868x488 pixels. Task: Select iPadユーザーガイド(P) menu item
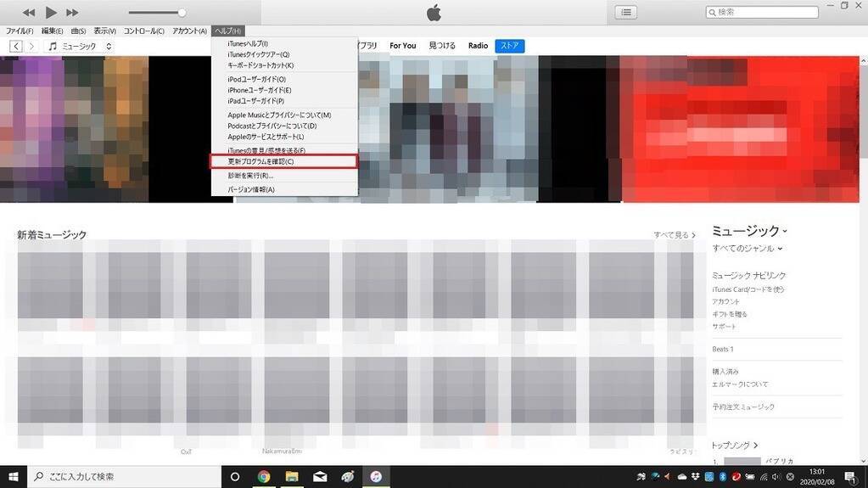tap(284, 101)
